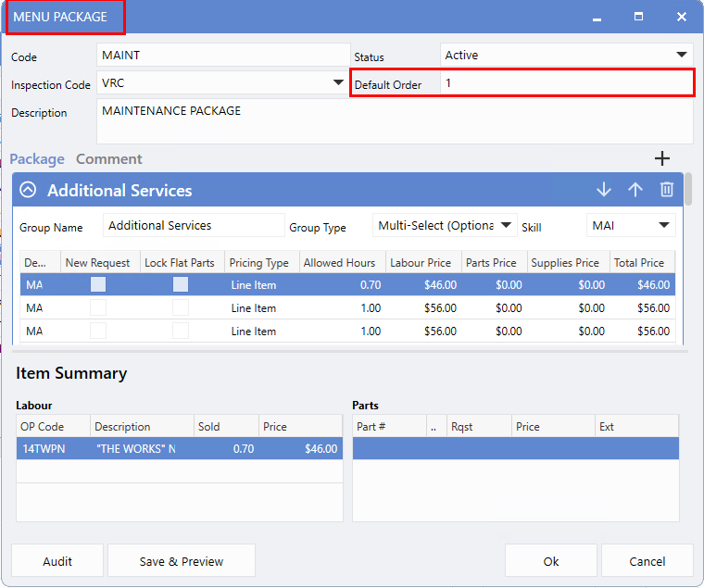The width and height of the screenshot is (704, 588).
Task: Click the plus icon to add group
Action: pos(661,159)
